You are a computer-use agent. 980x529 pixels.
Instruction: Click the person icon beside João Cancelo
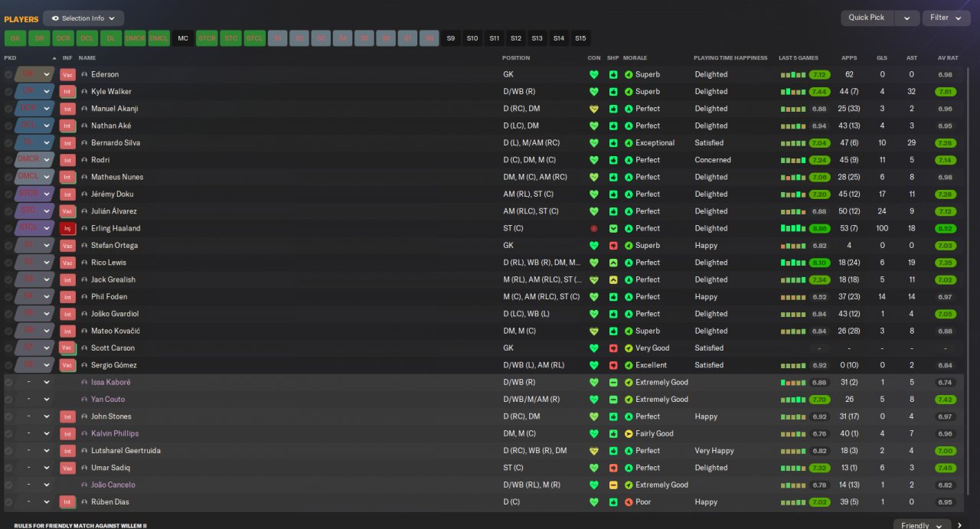84,485
